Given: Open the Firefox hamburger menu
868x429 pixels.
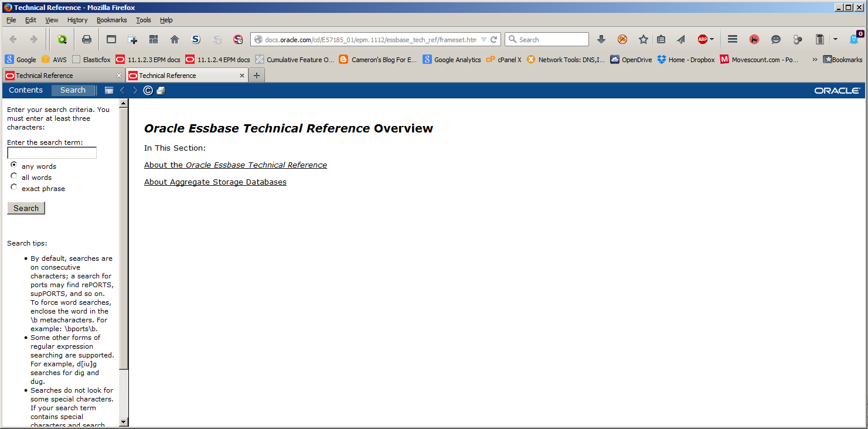Looking at the screenshot, I should coord(733,39).
